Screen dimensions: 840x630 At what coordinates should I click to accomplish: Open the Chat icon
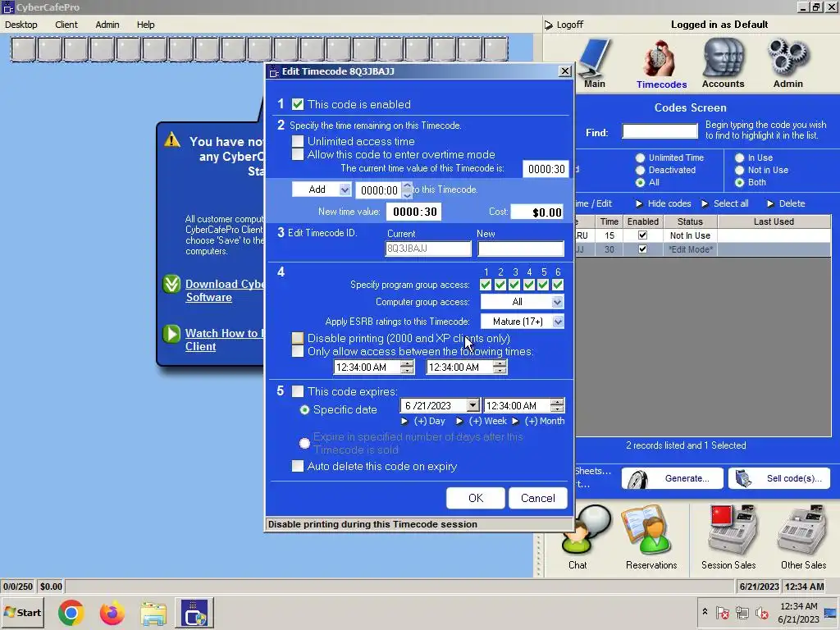click(584, 529)
